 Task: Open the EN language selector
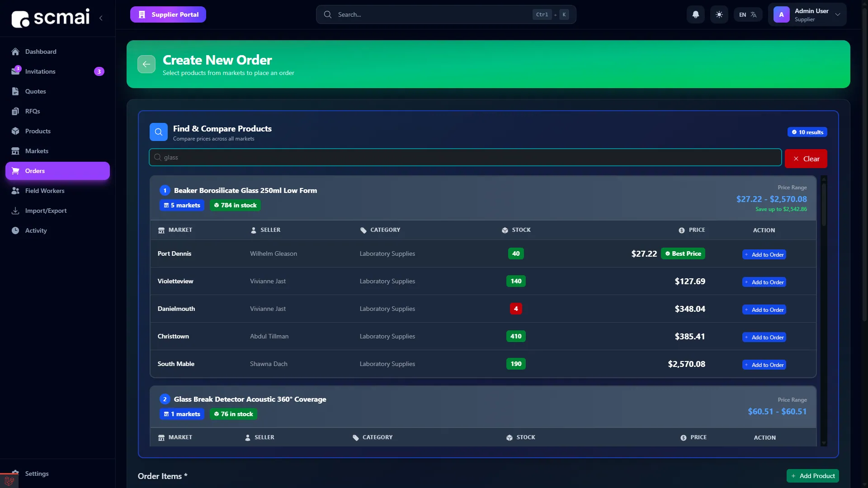748,14
